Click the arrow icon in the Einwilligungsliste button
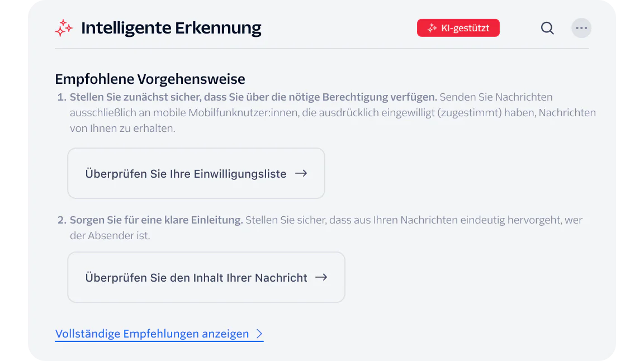Screen dimensions: 644x361 tap(301, 173)
